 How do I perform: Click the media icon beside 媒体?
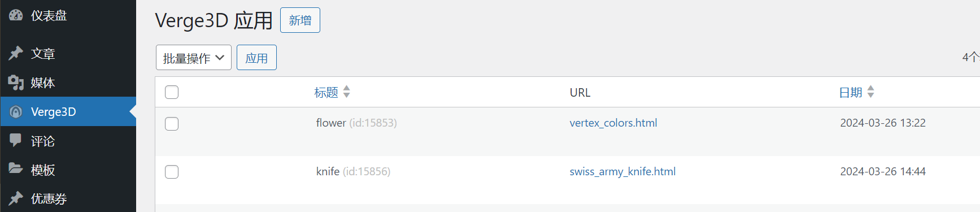[16, 83]
